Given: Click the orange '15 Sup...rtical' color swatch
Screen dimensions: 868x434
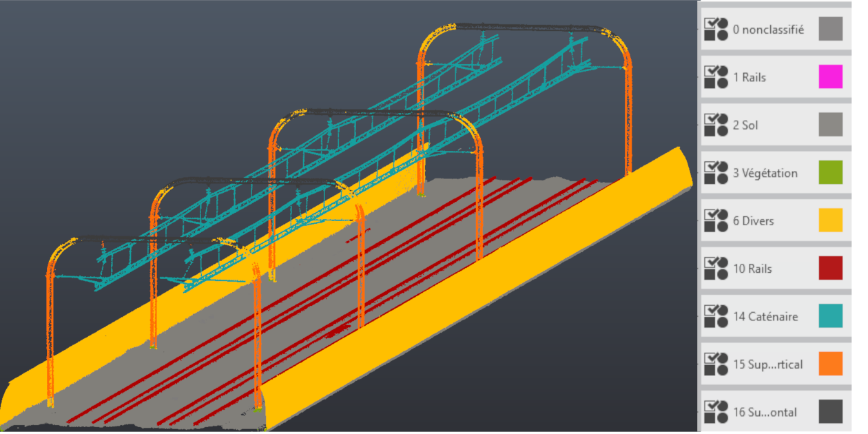Looking at the screenshot, I should (830, 364).
